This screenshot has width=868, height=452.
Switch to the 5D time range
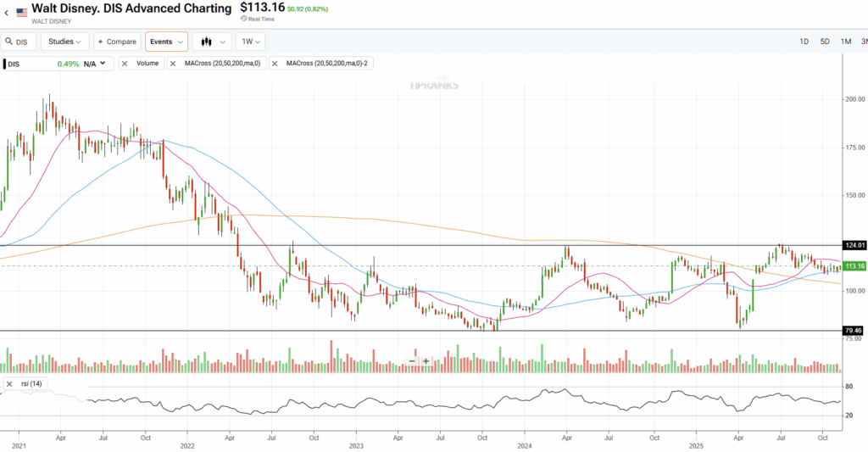click(x=825, y=42)
